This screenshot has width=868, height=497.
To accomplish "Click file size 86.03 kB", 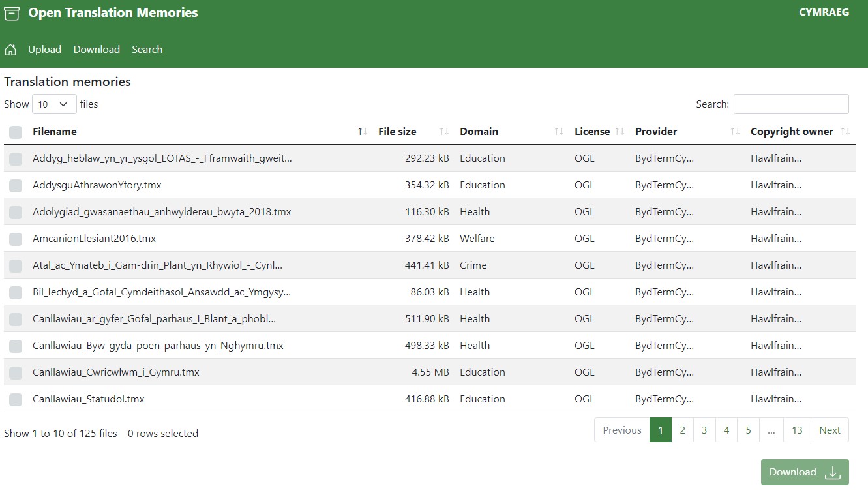I will [430, 292].
